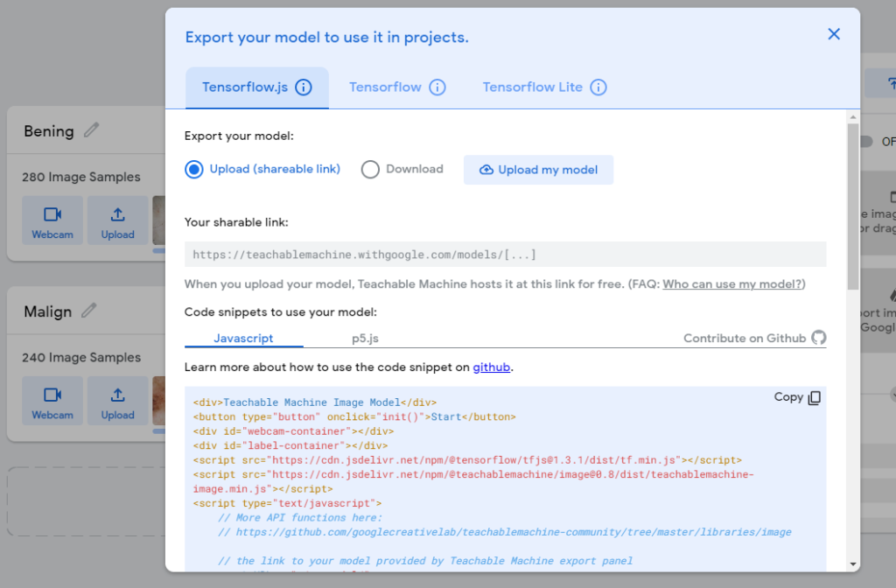896x588 pixels.
Task: Click the 'Export your model:' label
Action: tap(239, 136)
